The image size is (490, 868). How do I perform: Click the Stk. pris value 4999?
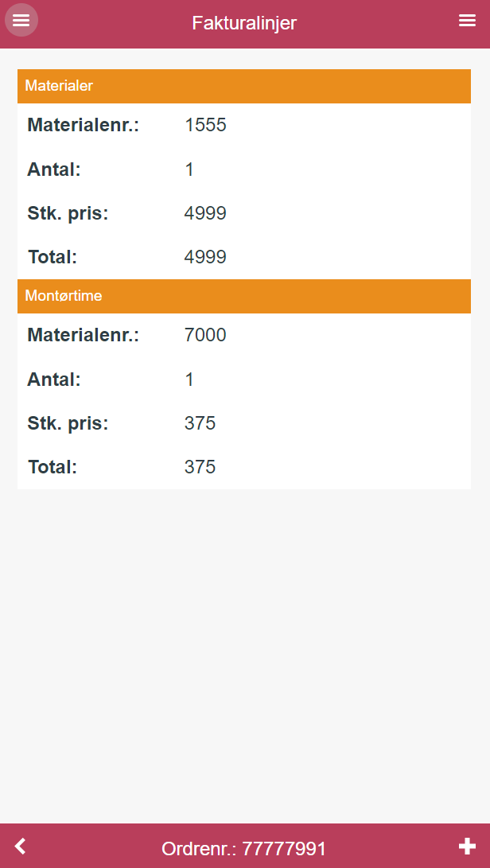(205, 213)
